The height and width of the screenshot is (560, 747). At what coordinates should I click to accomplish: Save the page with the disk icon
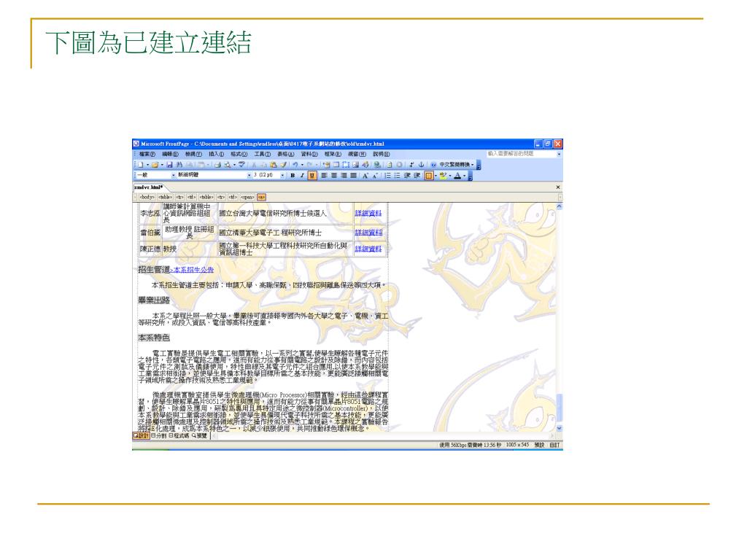click(169, 164)
